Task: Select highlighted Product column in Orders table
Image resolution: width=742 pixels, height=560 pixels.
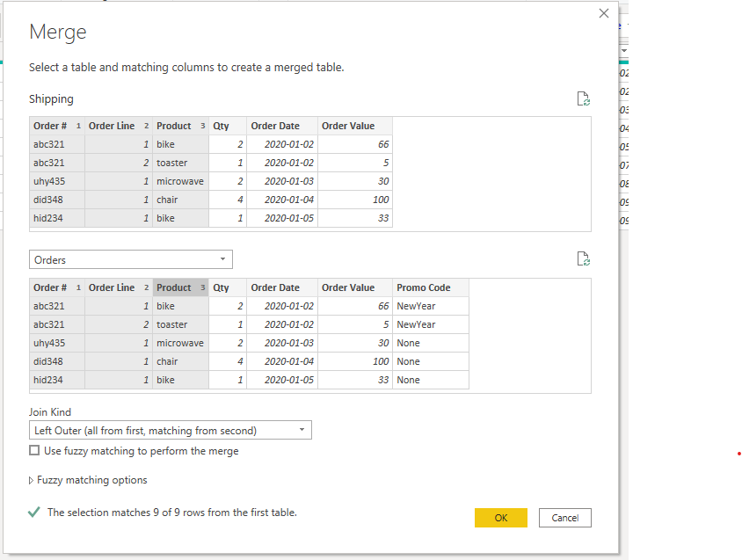Action: [180, 287]
